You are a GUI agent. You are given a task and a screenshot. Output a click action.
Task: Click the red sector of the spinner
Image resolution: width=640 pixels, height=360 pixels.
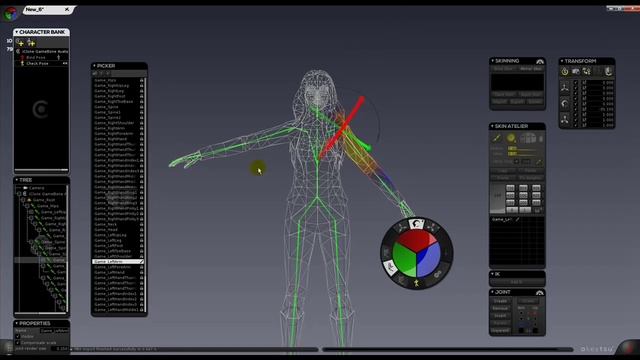(x=416, y=240)
